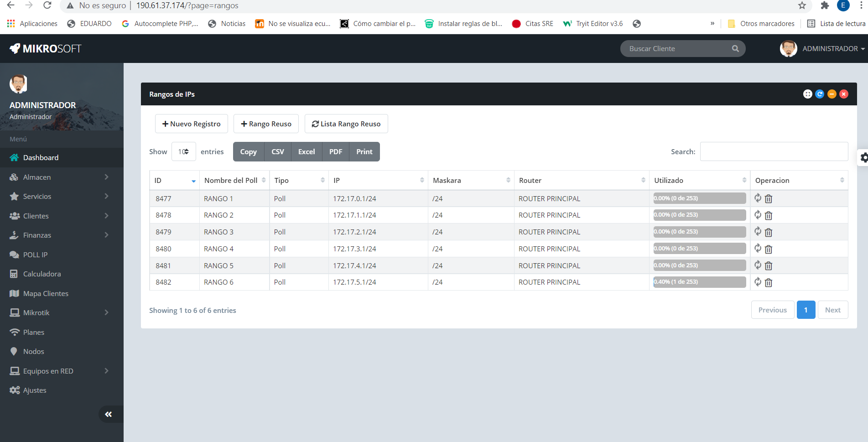Open Mapa Clientes from the sidebar

pyautogui.click(x=62, y=293)
